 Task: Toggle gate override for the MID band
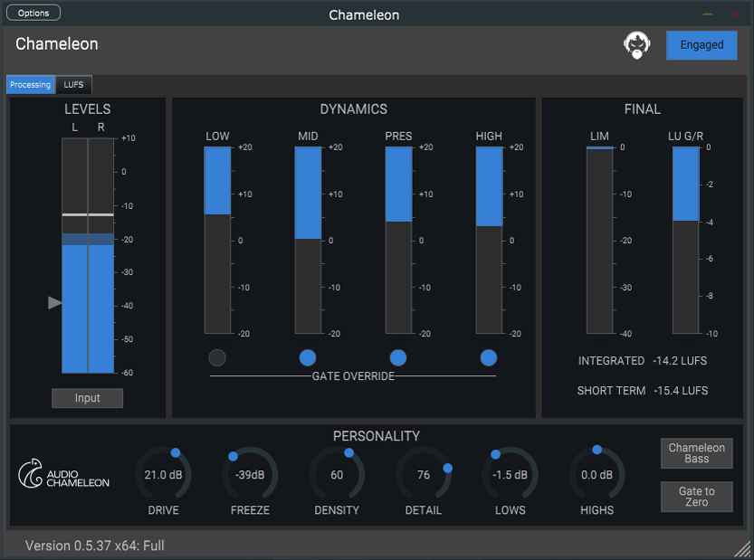point(308,357)
